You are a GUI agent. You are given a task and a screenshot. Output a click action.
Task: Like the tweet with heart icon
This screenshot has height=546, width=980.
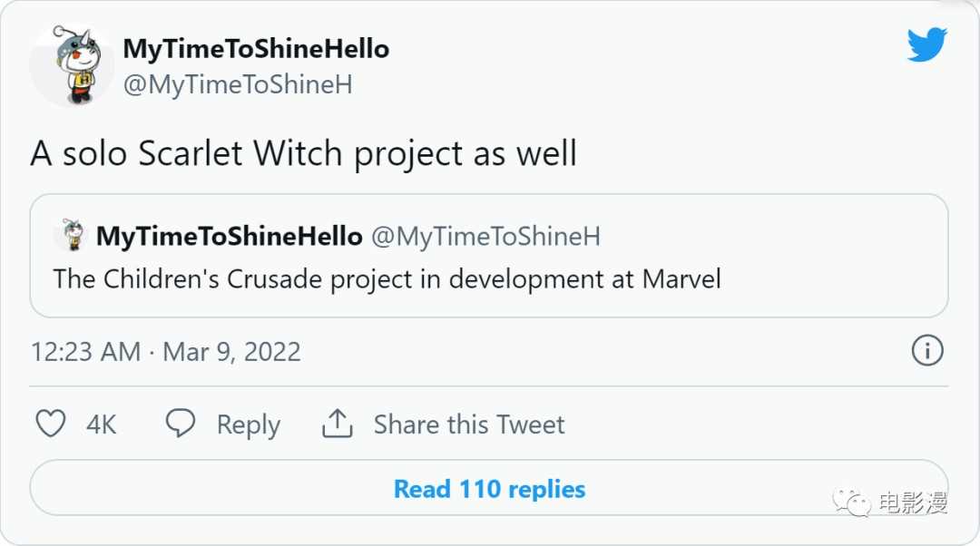tap(50, 424)
